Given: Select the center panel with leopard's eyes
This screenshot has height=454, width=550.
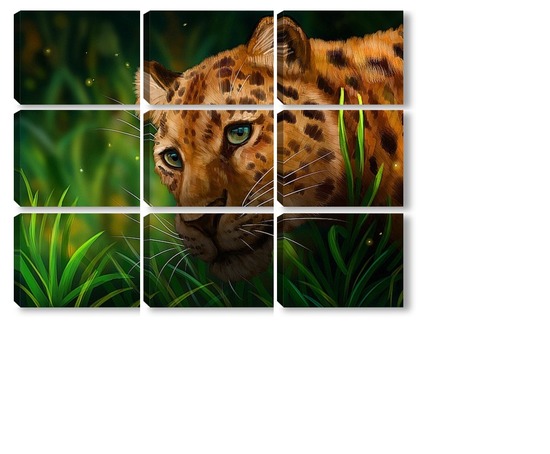Looking at the screenshot, I should (208, 158).
